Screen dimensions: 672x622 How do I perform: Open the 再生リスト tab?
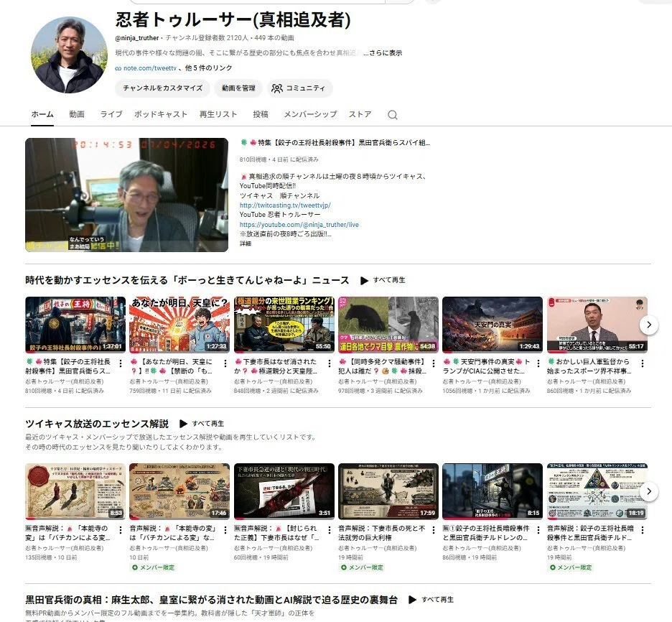[x=218, y=114]
